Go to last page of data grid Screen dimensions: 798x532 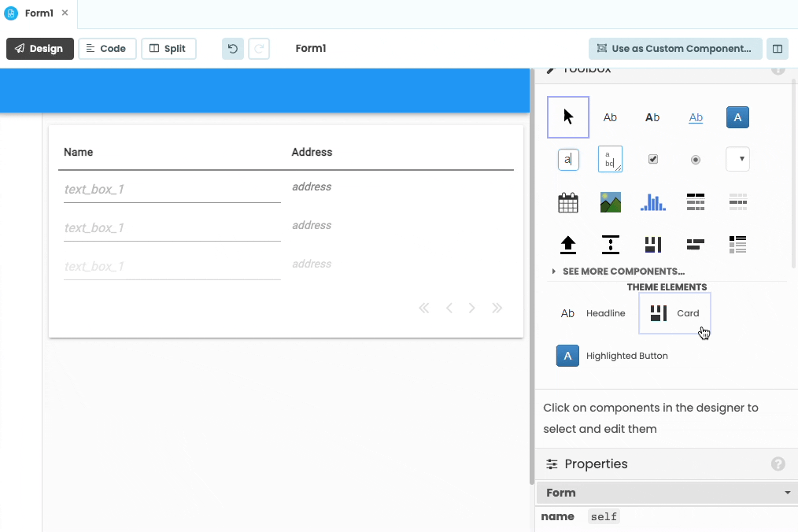497,308
